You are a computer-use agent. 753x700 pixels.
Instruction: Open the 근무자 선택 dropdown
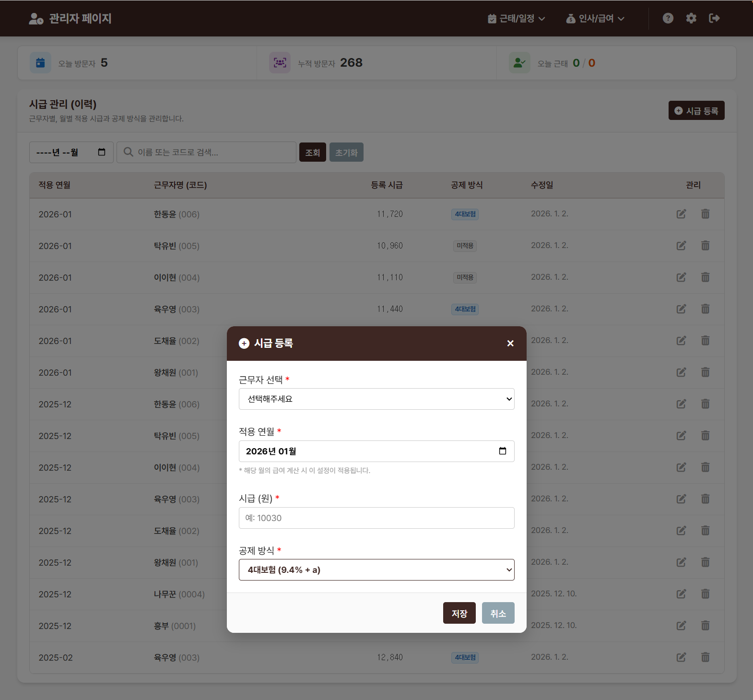[x=376, y=399]
